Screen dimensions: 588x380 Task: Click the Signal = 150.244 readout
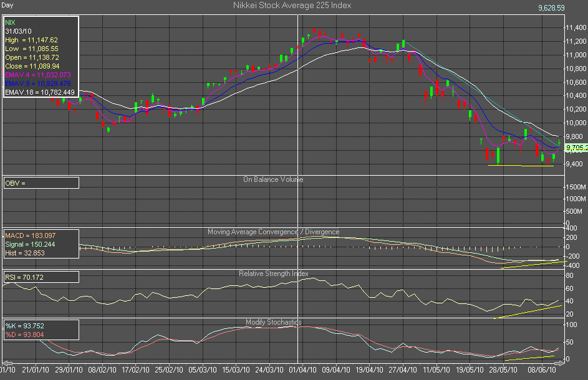point(30,244)
